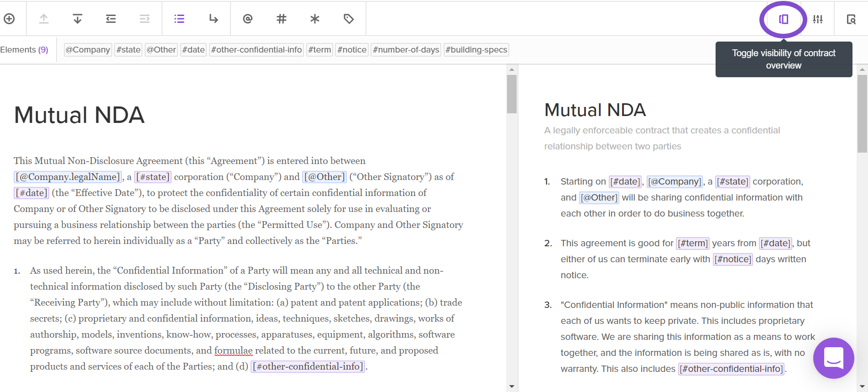
Task: Click the tag icon in toolbar
Action: pos(349,19)
